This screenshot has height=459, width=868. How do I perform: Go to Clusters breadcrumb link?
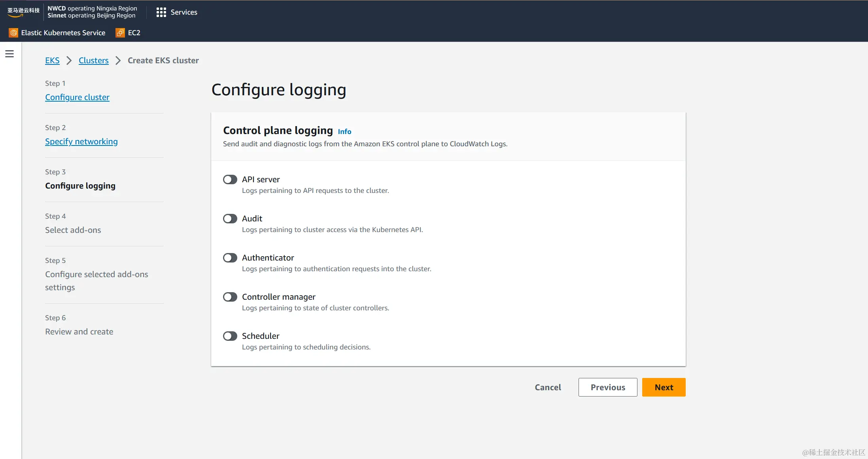click(94, 60)
